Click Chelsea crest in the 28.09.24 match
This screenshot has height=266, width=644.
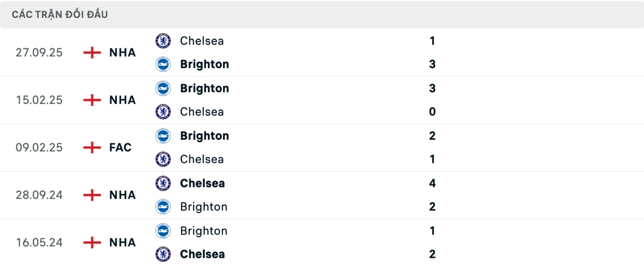pos(163,183)
